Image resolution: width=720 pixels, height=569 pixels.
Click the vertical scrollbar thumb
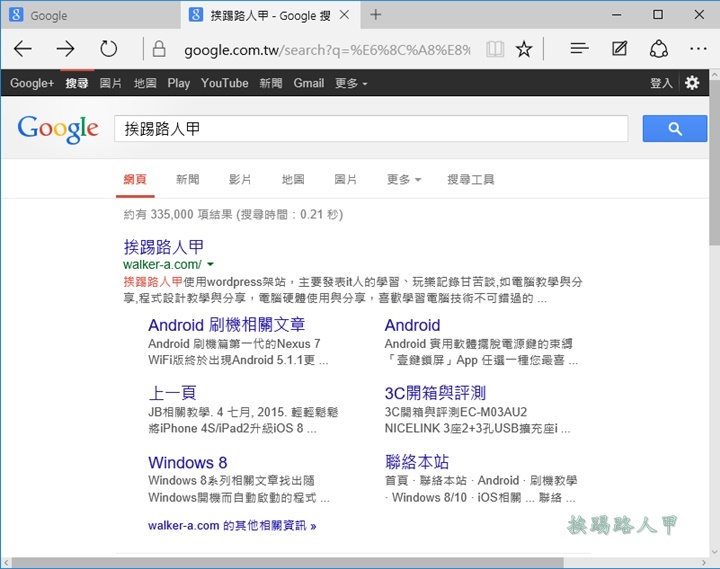pyautogui.click(x=714, y=163)
